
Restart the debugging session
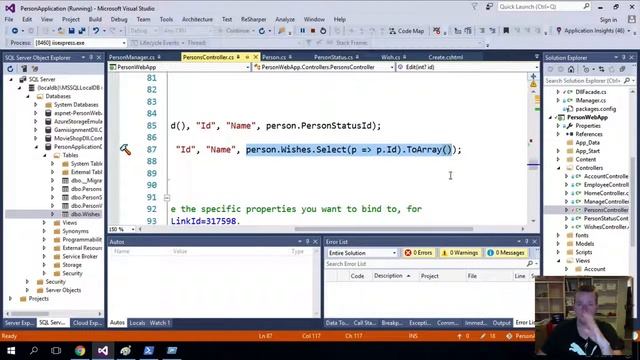pos(323,31)
